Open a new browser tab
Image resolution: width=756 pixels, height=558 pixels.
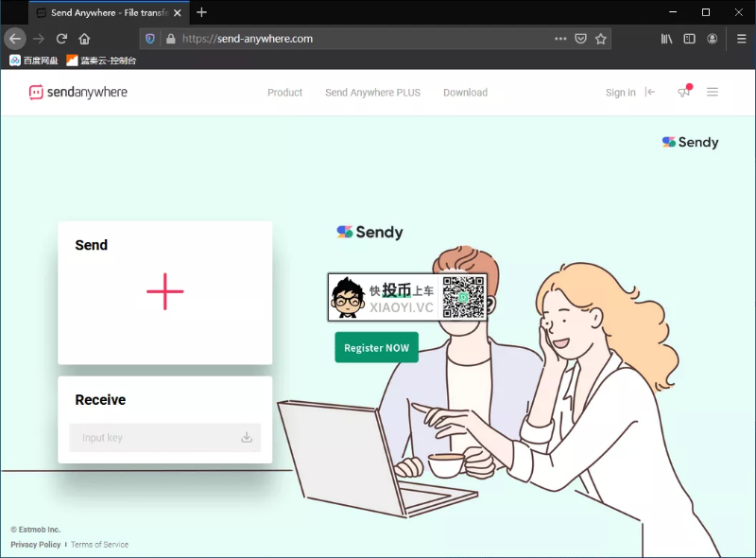pyautogui.click(x=201, y=12)
